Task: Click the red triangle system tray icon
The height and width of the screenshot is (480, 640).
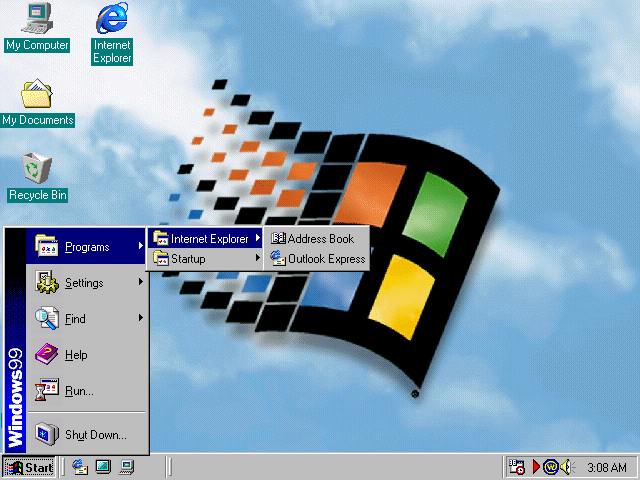Action: click(x=536, y=467)
